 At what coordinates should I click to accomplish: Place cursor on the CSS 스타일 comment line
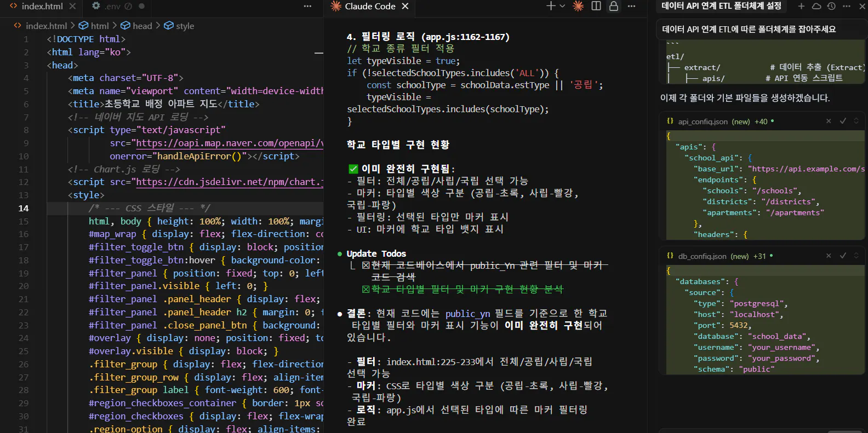(x=149, y=208)
